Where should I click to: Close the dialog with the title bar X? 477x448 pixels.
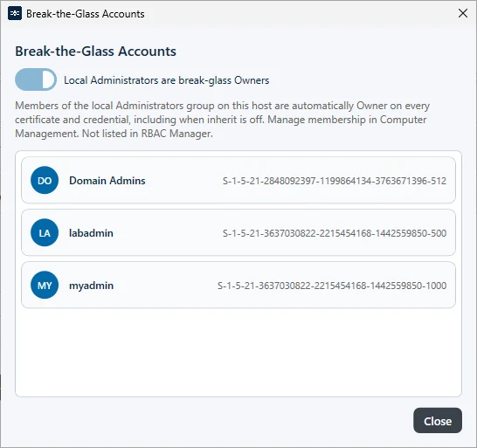(x=463, y=13)
